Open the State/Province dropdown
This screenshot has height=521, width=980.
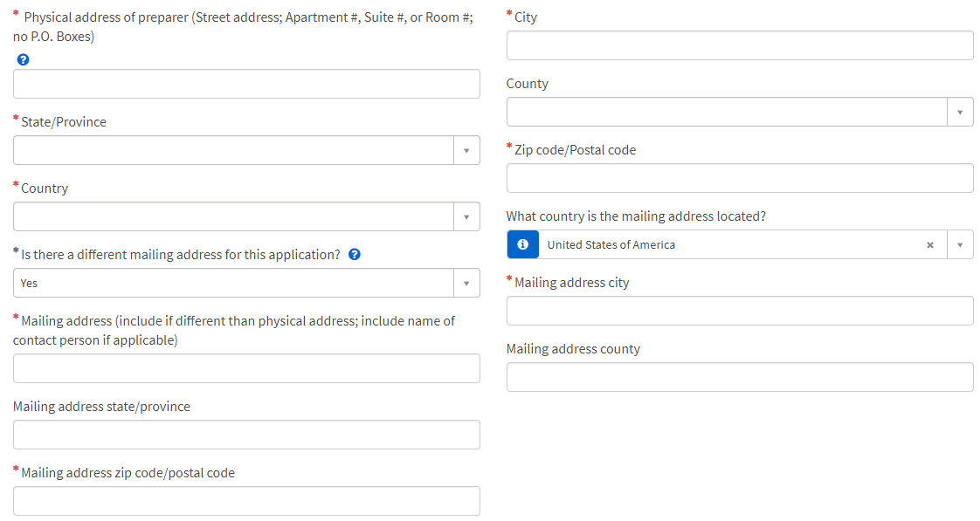[466, 150]
